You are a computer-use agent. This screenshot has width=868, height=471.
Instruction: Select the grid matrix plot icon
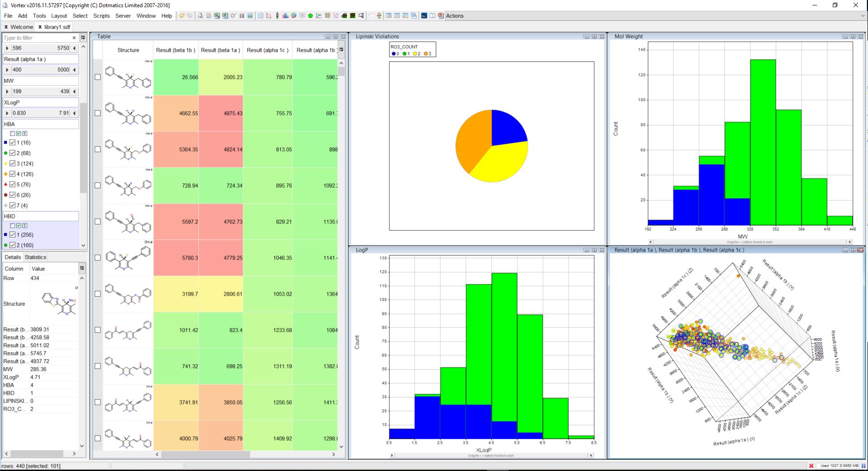pos(327,16)
